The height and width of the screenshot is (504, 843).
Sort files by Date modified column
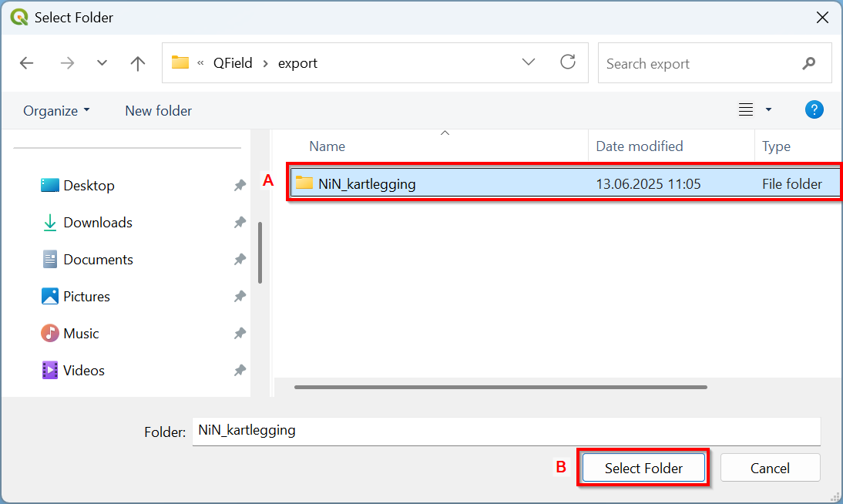(x=640, y=146)
